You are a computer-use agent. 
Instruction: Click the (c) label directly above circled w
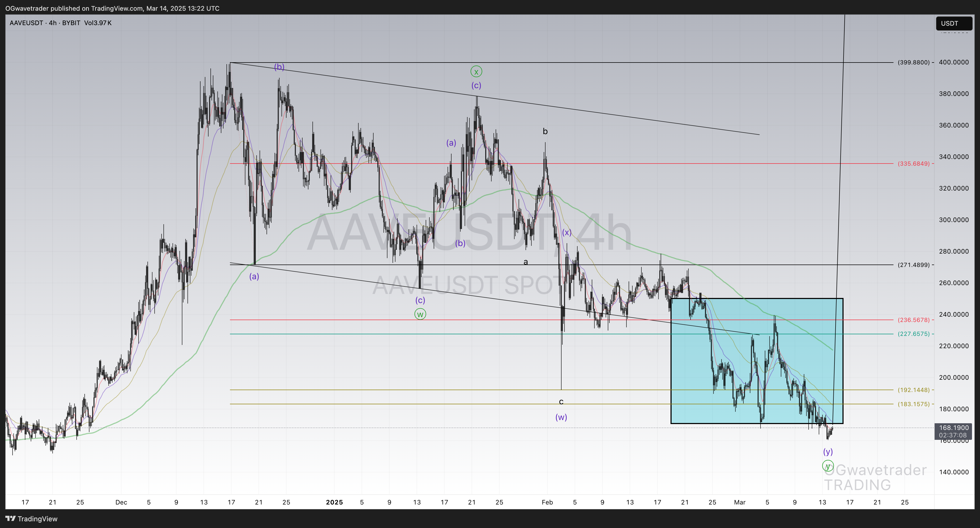tap(420, 300)
